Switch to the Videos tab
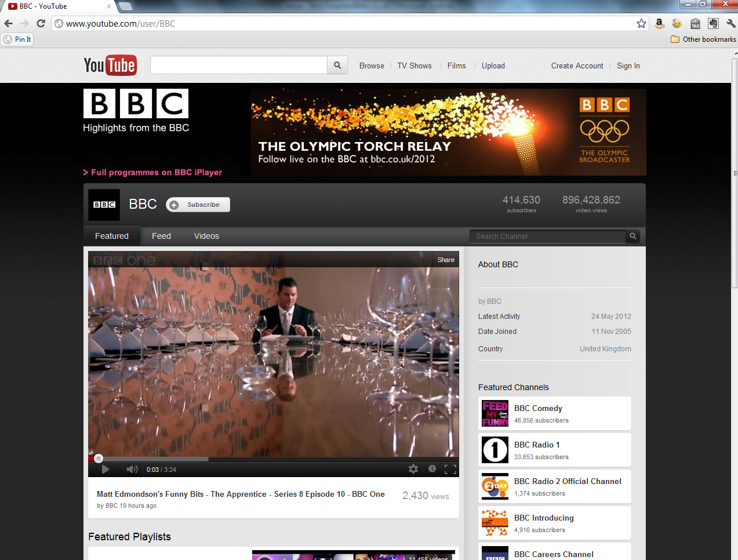738x560 pixels. (206, 236)
